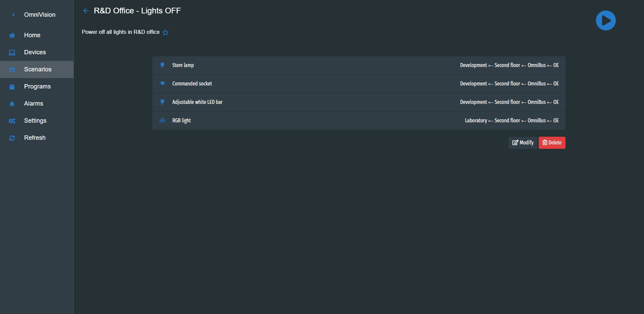Screen dimensions: 644x314
Task: Click the Alarms bell icon
Action: pyautogui.click(x=12, y=104)
